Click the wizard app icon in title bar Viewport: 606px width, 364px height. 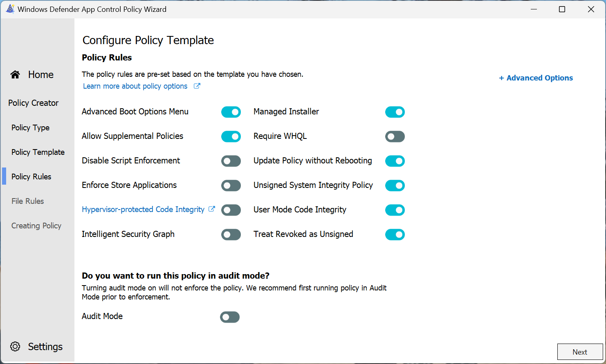click(x=10, y=9)
